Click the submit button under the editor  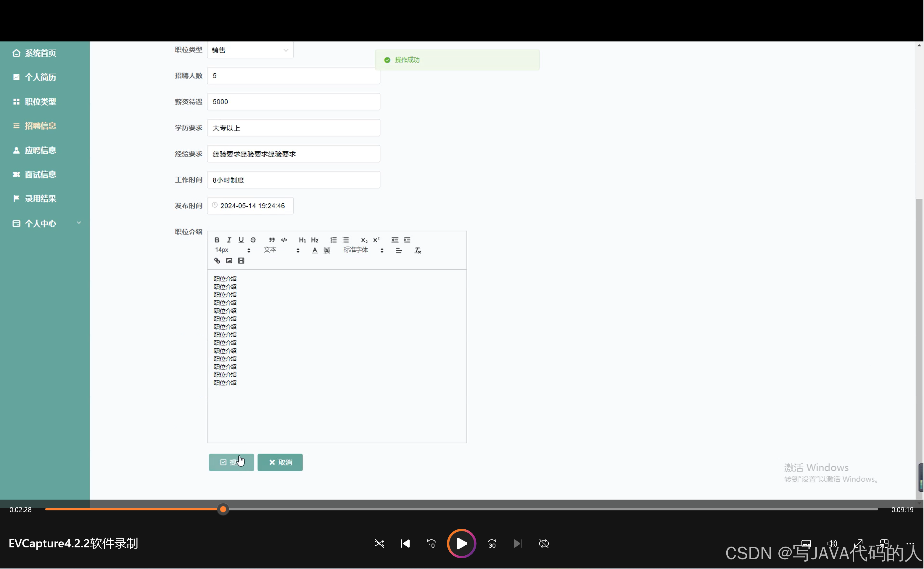pos(231,462)
